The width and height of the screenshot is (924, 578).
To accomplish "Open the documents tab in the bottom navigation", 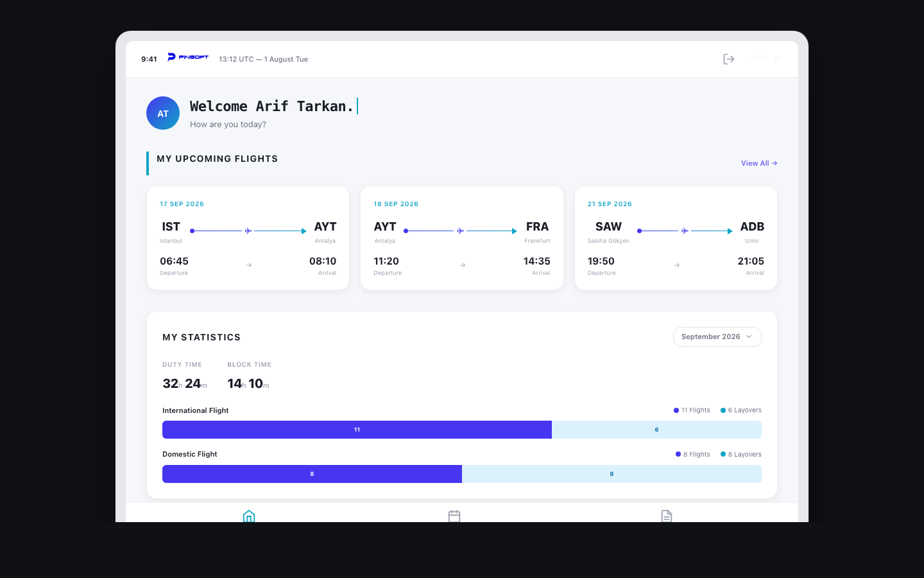I will (666, 516).
